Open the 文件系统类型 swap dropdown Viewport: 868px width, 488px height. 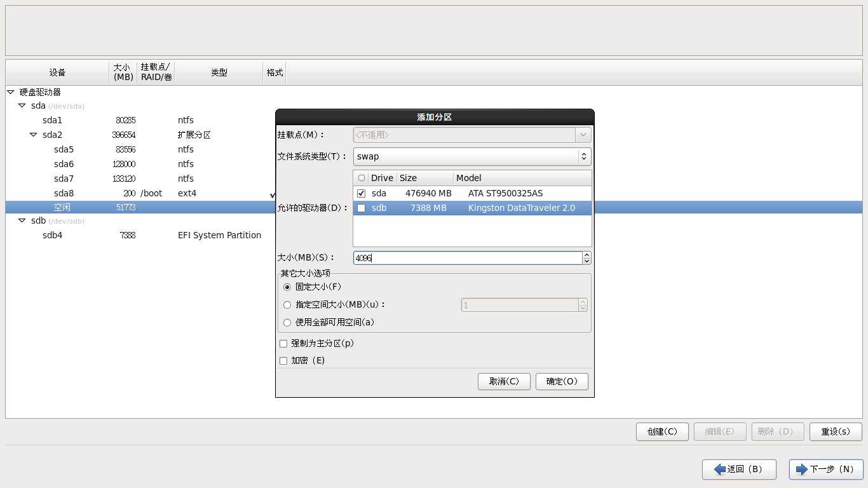tap(472, 156)
